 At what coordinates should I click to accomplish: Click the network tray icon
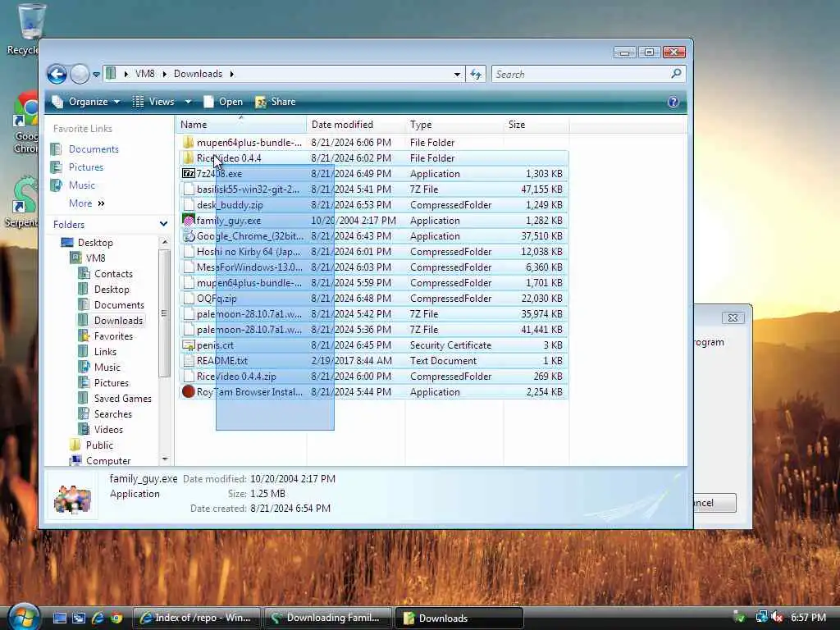pyautogui.click(x=760, y=618)
